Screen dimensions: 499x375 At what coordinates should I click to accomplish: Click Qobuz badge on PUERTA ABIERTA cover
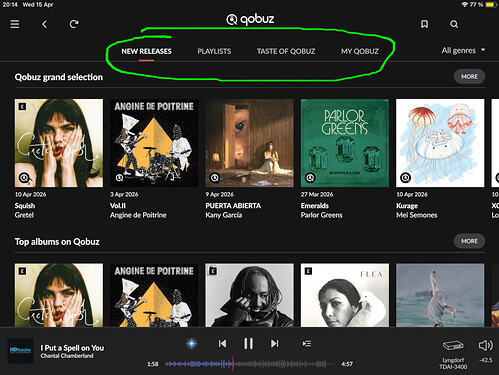pos(215,178)
